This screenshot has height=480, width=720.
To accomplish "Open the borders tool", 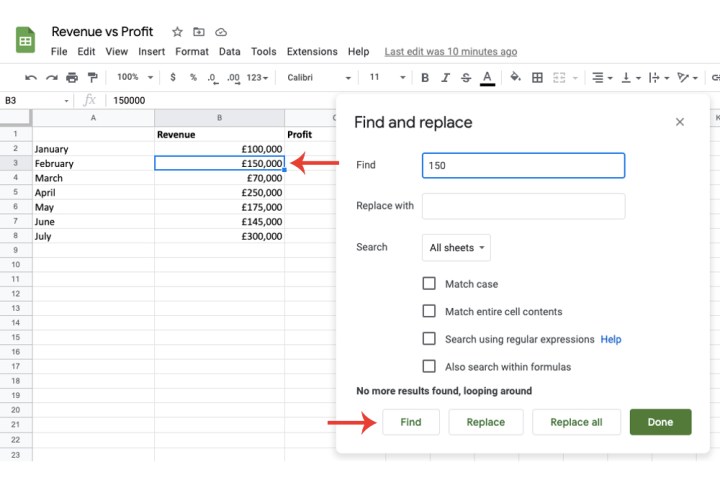I will 537,78.
